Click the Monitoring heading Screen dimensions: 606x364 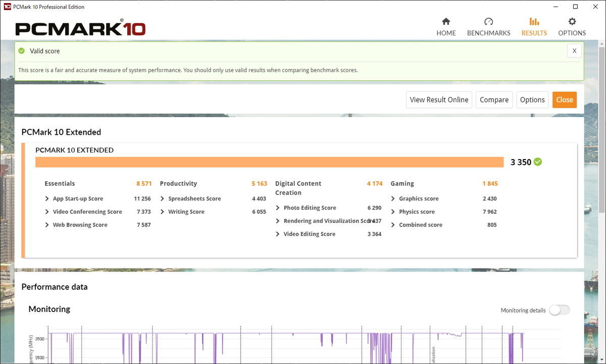click(x=49, y=309)
